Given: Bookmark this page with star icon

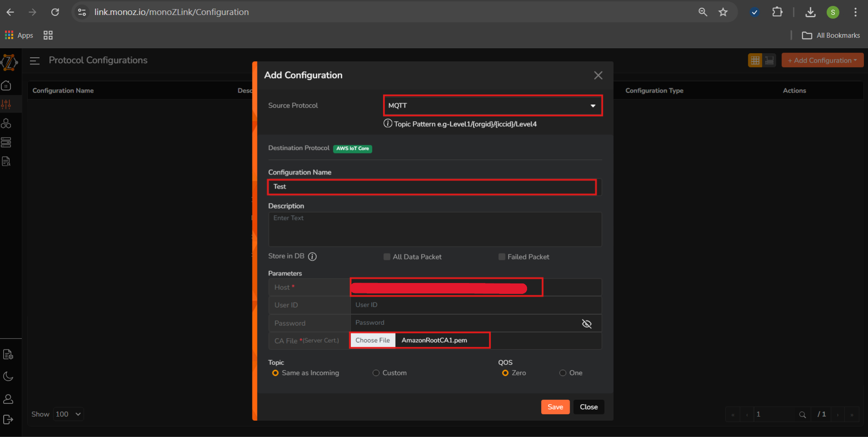Looking at the screenshot, I should click(x=723, y=12).
